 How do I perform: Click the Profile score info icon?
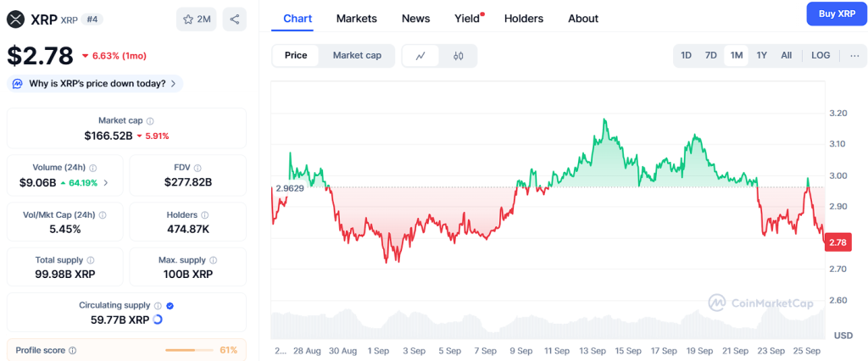tap(72, 350)
